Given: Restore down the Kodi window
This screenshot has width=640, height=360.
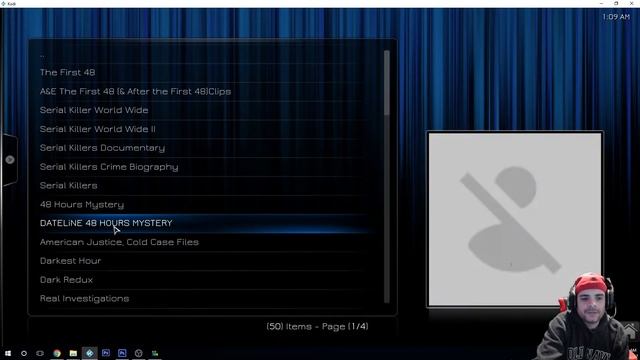Looking at the screenshot, I should [x=616, y=3].
